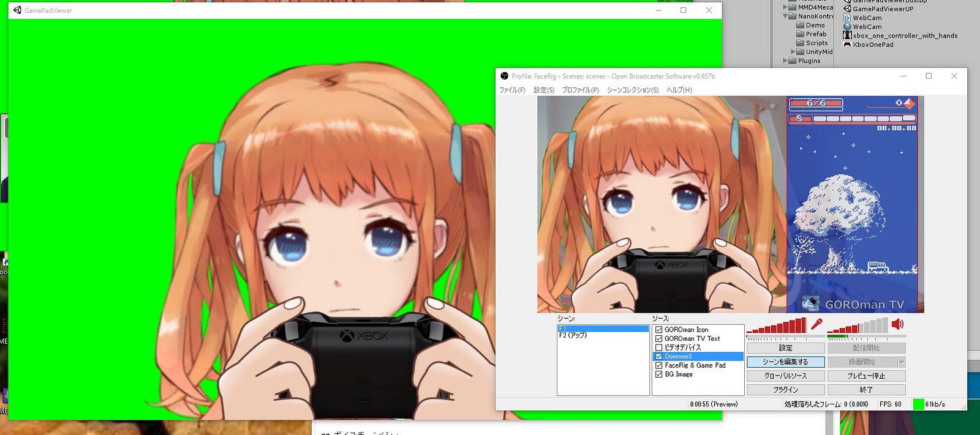Open the 設定(S) menu in OBS
The height and width of the screenshot is (435, 980).
(544, 90)
